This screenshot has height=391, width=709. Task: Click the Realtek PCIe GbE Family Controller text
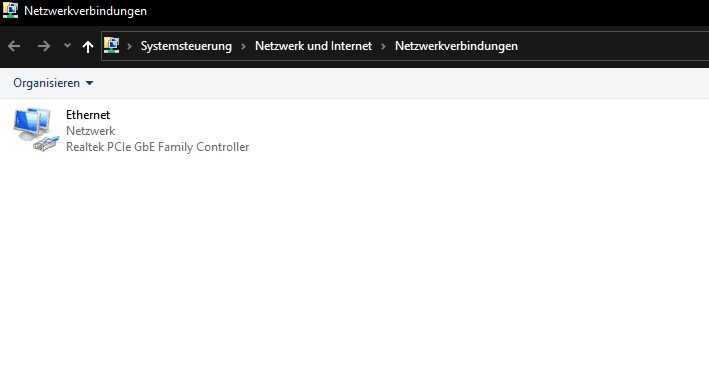(157, 147)
